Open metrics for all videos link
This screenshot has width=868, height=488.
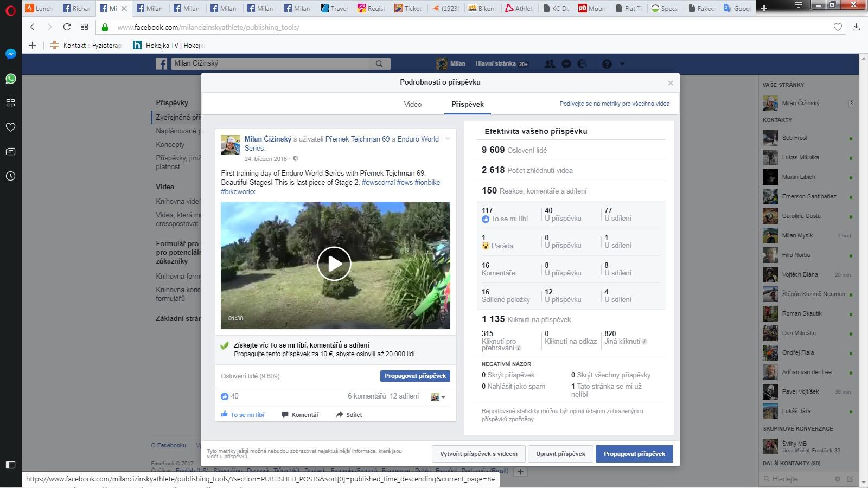point(615,104)
